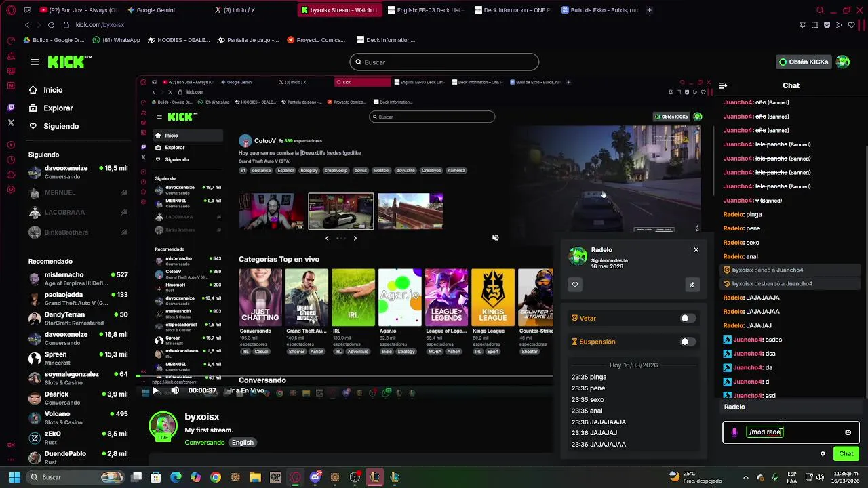Click the microphone icon in chat input
Screen dimensions: 868x488
point(734,432)
